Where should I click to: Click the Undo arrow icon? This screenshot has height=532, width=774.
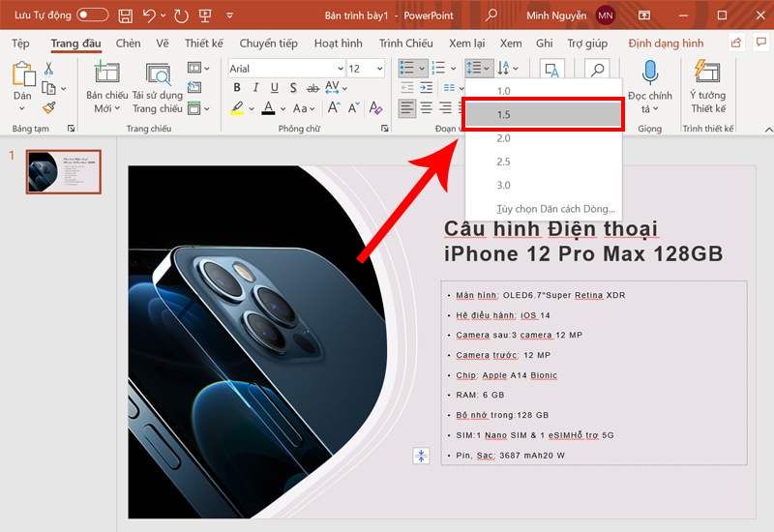tap(149, 15)
